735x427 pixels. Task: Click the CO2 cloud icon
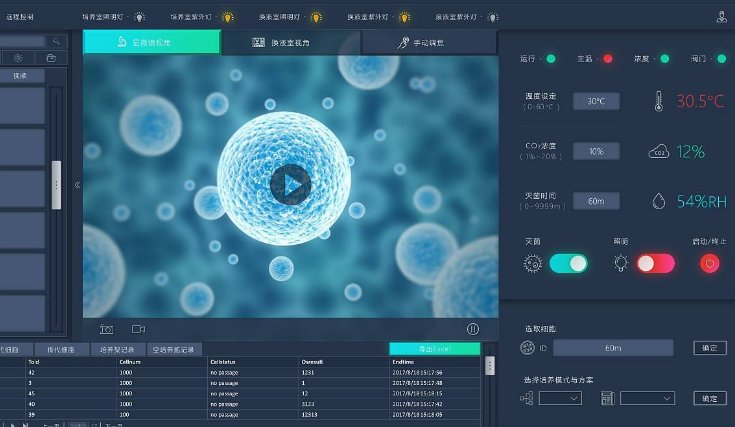coord(659,152)
